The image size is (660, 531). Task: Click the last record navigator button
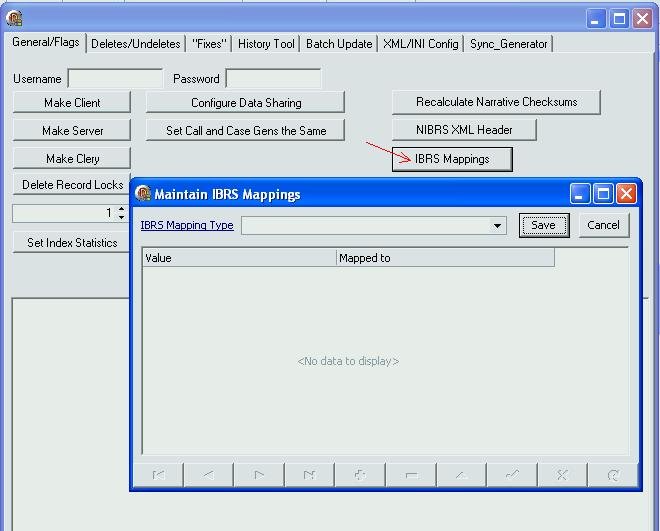tap(310, 475)
